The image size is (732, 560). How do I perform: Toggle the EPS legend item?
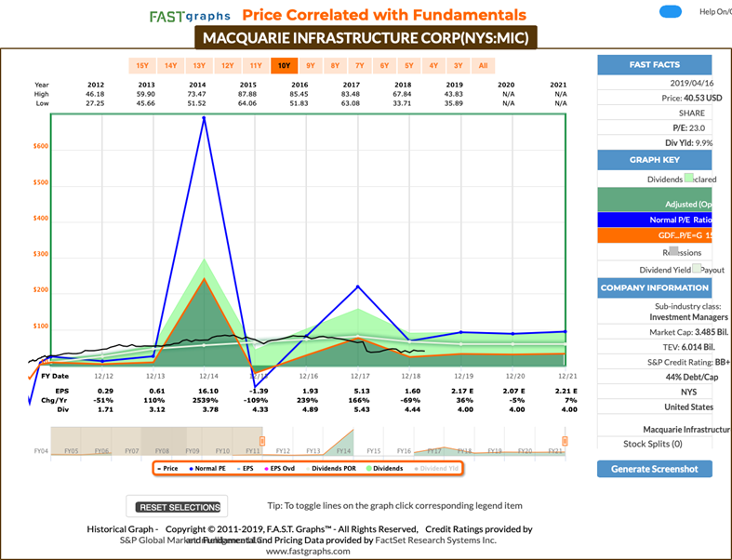click(x=246, y=469)
